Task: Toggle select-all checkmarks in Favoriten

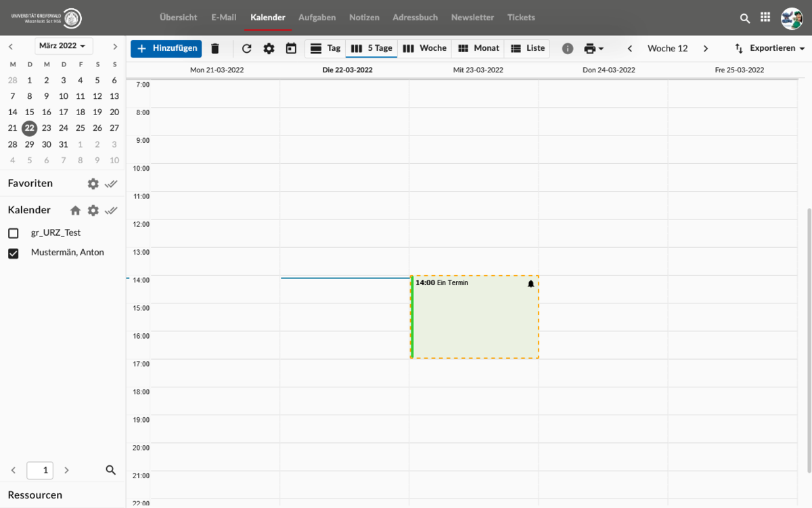Action: (x=112, y=184)
